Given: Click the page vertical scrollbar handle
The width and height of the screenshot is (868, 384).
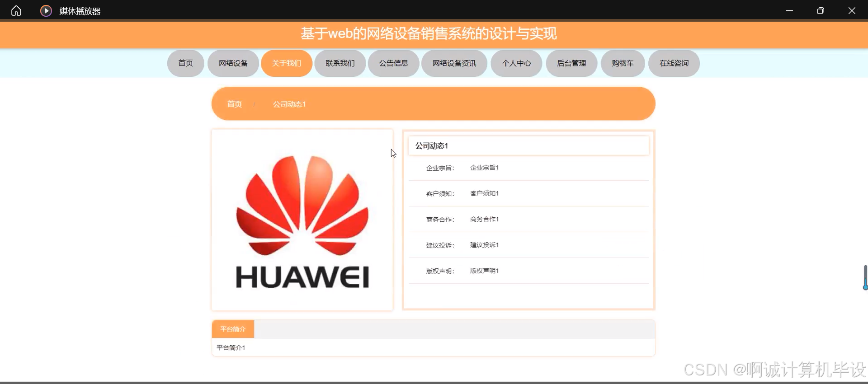Looking at the screenshot, I should [865, 277].
